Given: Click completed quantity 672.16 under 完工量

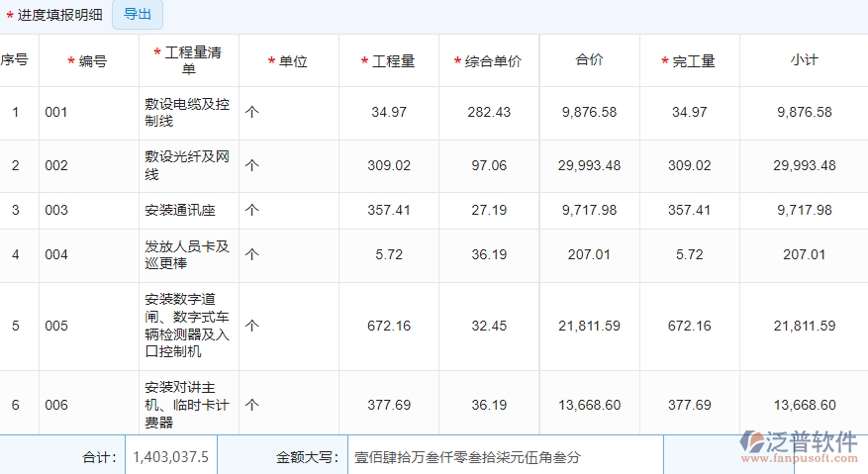Looking at the screenshot, I should click(689, 326).
